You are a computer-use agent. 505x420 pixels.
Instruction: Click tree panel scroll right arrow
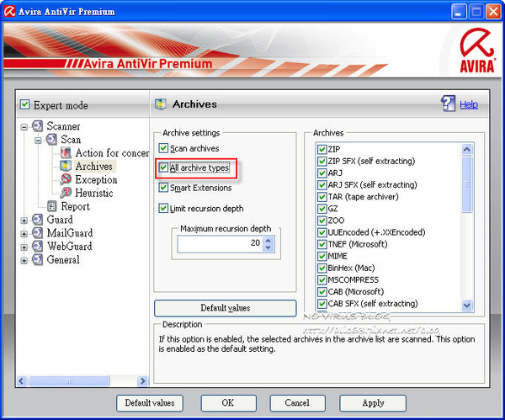142,381
